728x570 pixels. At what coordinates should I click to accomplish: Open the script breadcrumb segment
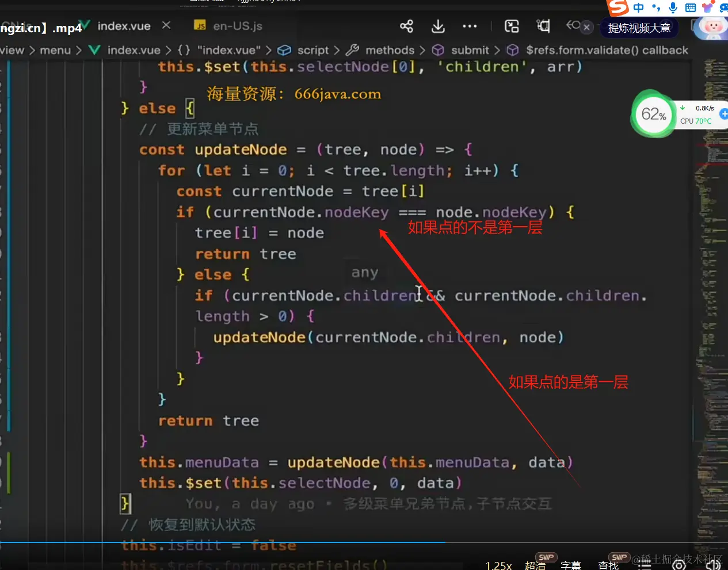pyautogui.click(x=313, y=50)
